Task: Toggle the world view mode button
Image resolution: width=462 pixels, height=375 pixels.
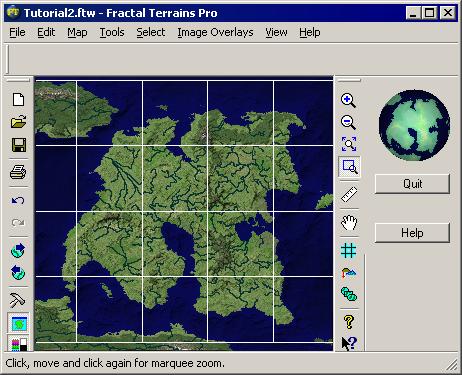Action: 18,323
